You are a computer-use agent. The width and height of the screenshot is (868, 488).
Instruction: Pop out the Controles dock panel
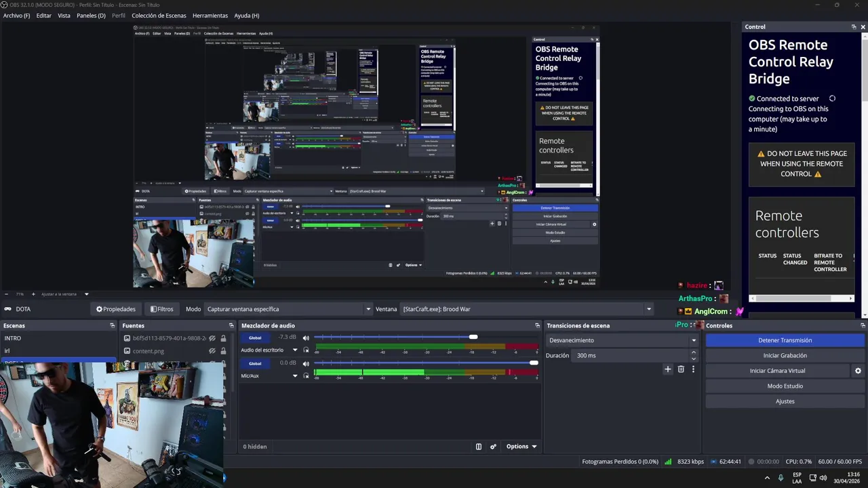(863, 325)
